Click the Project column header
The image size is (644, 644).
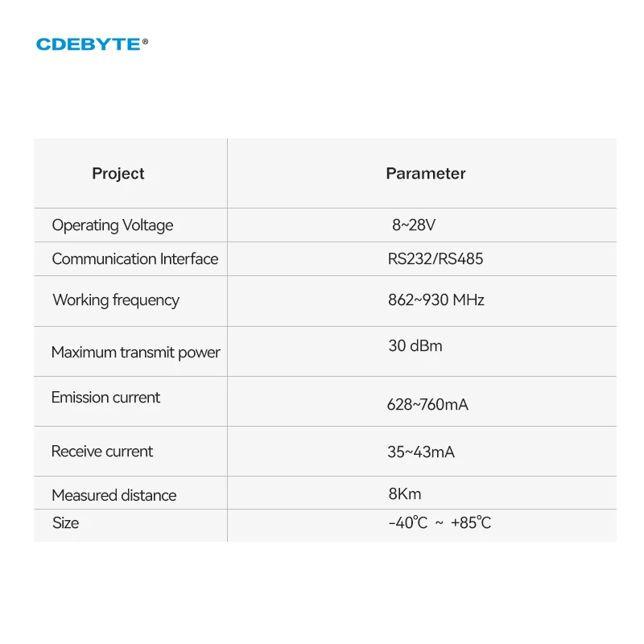tap(118, 173)
